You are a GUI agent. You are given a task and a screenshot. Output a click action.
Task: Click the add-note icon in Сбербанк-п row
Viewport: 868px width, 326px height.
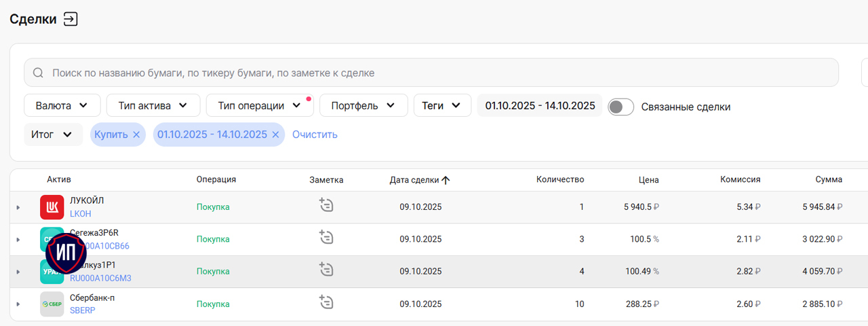point(326,302)
